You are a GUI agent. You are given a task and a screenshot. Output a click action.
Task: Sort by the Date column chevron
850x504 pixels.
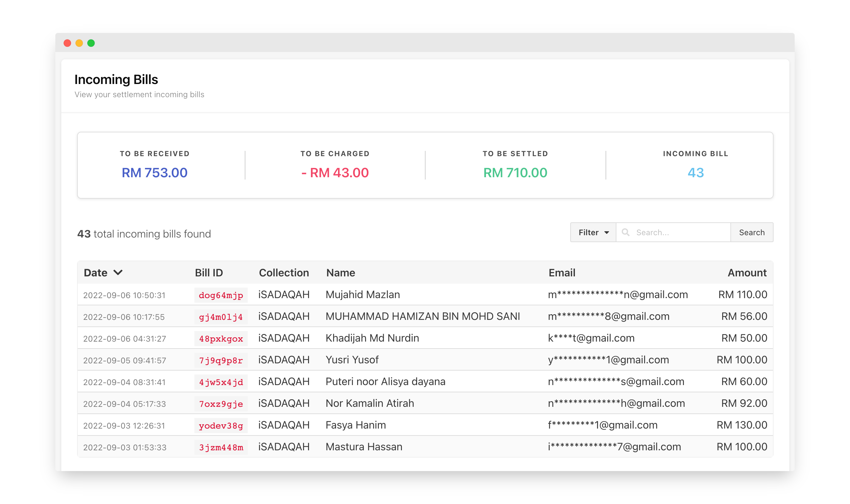tap(118, 272)
